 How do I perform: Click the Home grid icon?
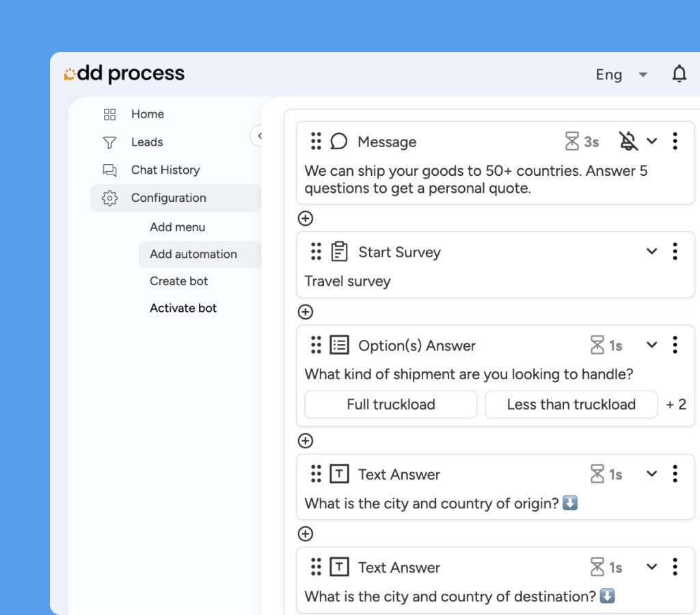pos(109,114)
